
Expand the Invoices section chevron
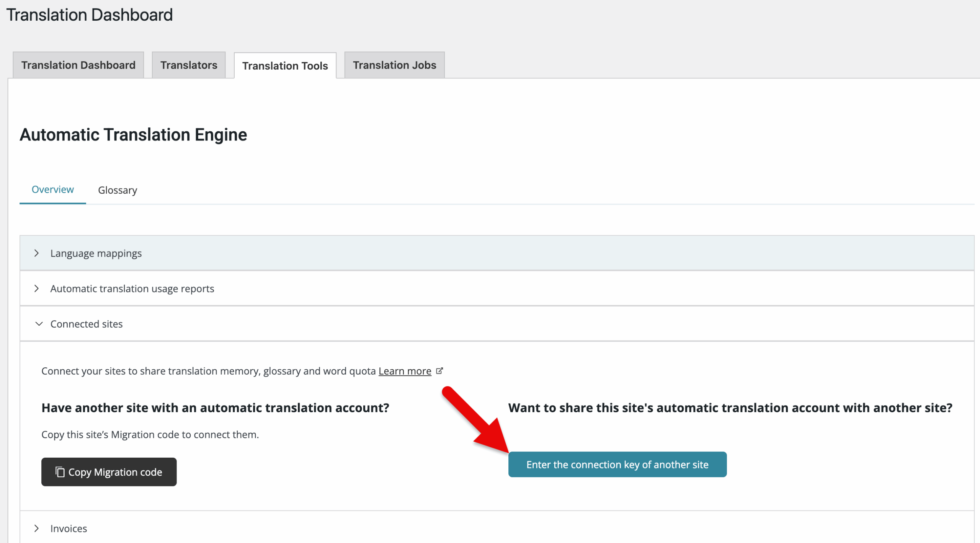coord(36,528)
